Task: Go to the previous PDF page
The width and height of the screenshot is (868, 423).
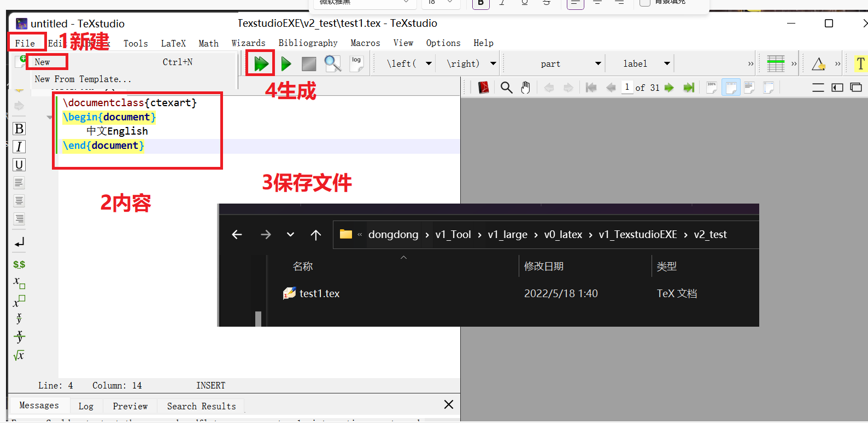Action: 611,88
